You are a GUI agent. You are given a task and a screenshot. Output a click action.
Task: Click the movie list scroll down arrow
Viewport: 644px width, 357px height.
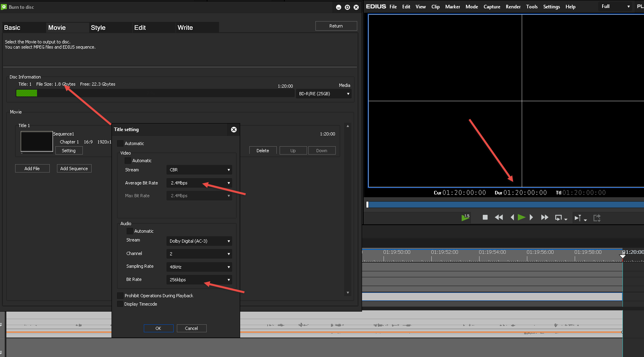point(348,292)
